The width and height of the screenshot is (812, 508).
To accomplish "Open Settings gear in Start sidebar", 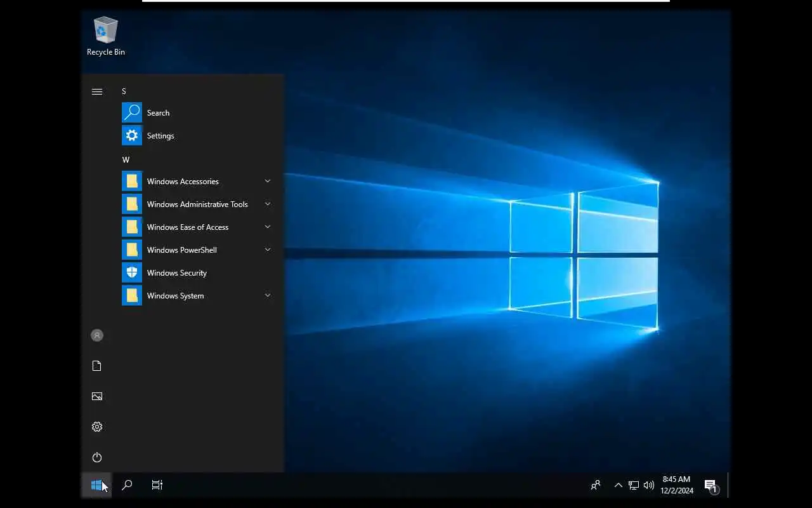I will click(97, 427).
